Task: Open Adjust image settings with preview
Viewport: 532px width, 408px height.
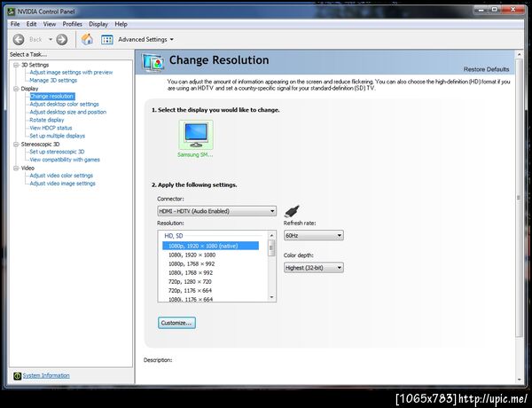Action: (71, 73)
